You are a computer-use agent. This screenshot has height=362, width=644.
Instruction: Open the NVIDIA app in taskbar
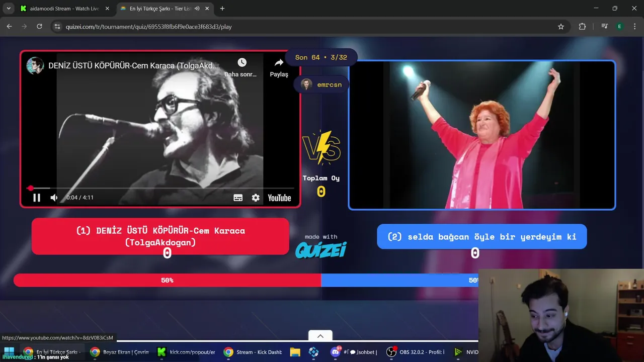[x=465, y=352]
